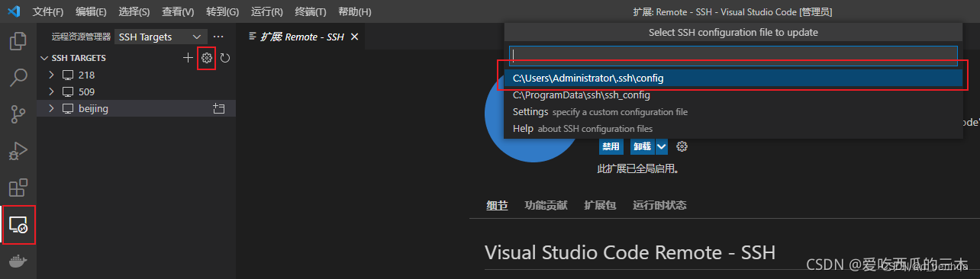Open the Run and Debug view

coord(18,151)
